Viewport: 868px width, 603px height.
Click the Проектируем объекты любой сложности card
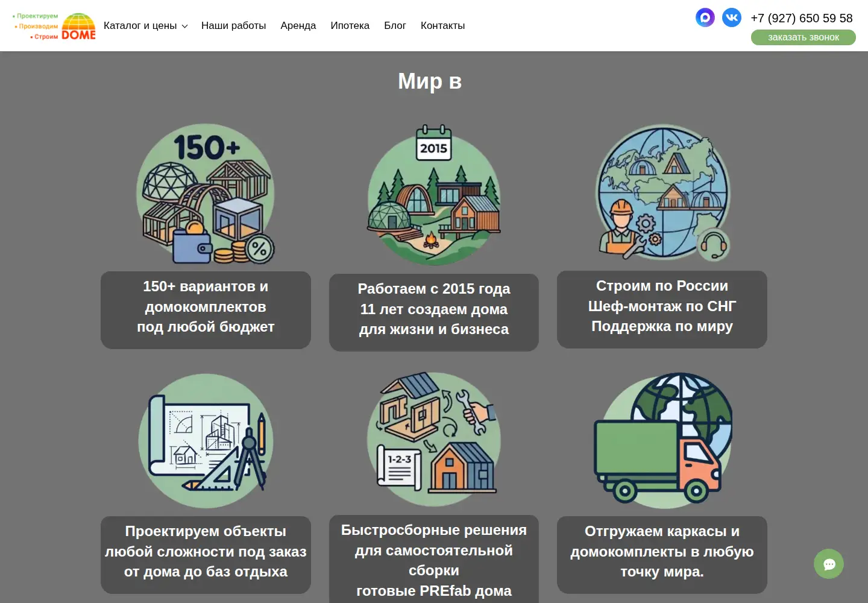(x=206, y=555)
